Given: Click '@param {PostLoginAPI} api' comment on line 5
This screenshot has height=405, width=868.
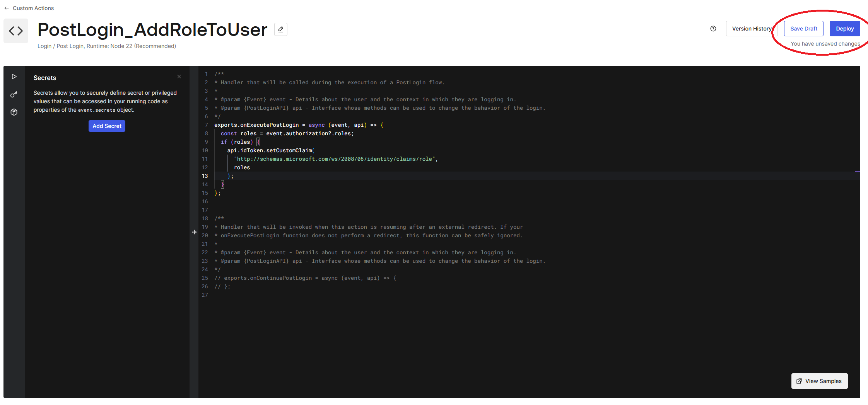Looking at the screenshot, I should 380,108.
